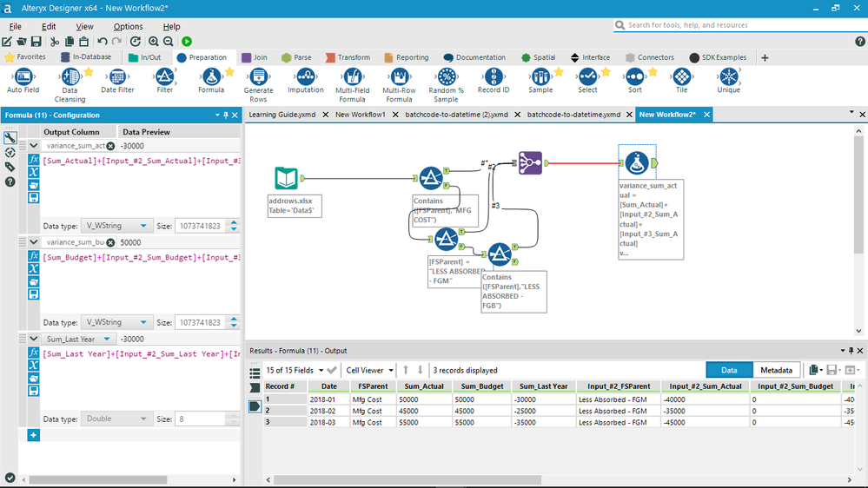Image resolution: width=868 pixels, height=488 pixels.
Task: Click the results horizontal scrollbar
Action: click(407, 479)
